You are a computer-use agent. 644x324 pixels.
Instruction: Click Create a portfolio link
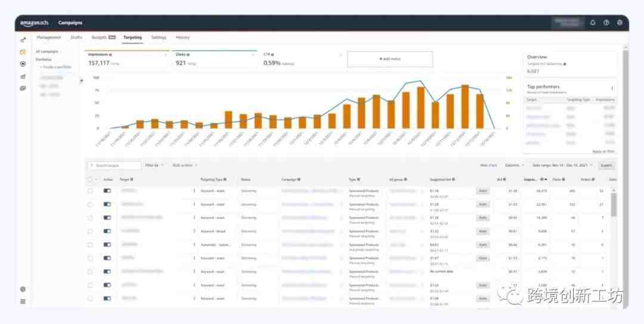(x=56, y=67)
